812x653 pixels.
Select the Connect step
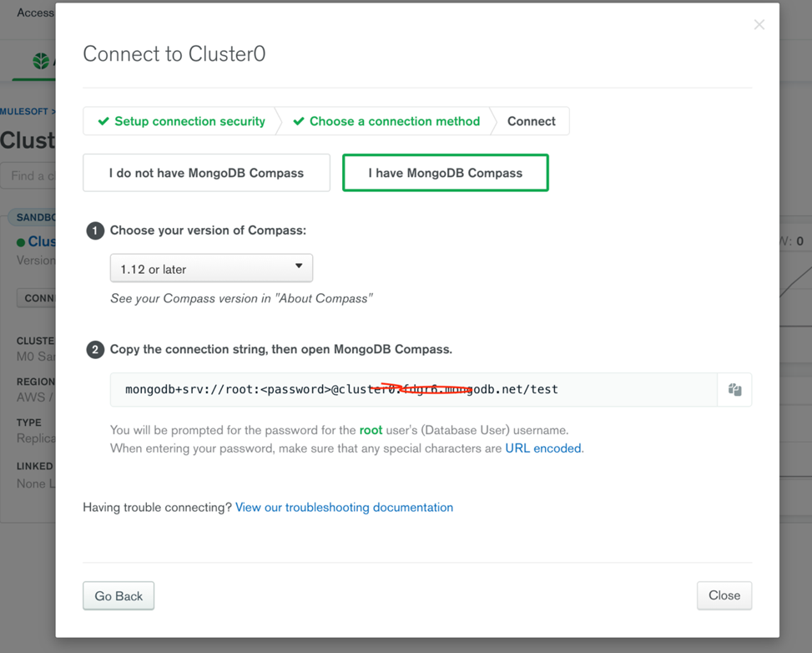point(532,121)
